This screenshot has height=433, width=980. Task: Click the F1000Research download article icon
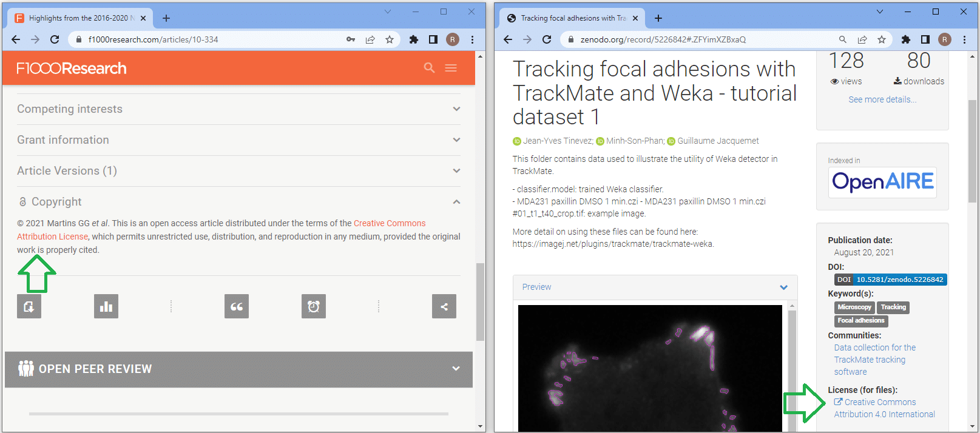pyautogui.click(x=29, y=306)
